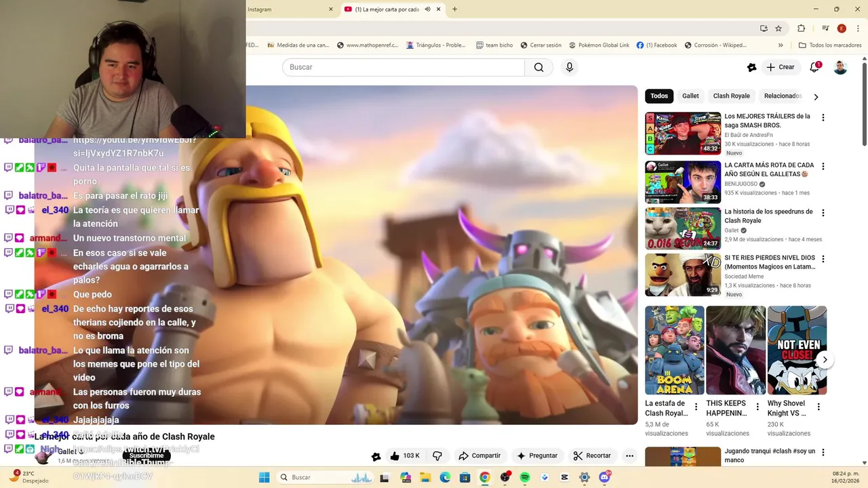Options for Los MEJORES TRÁILERS video

pos(823,117)
